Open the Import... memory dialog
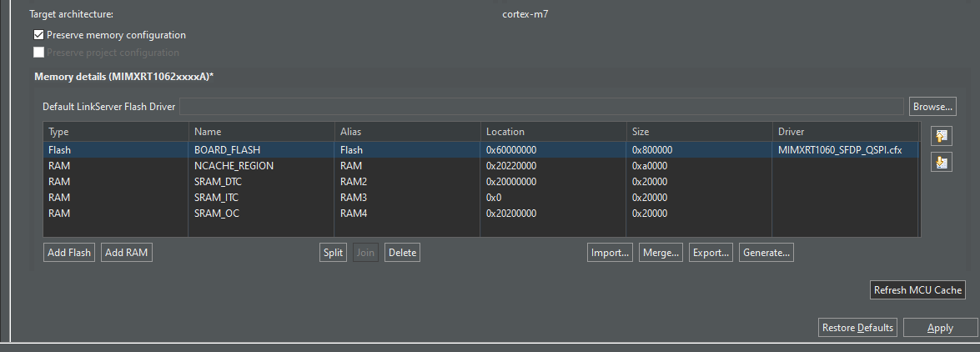980x352 pixels. 610,253
